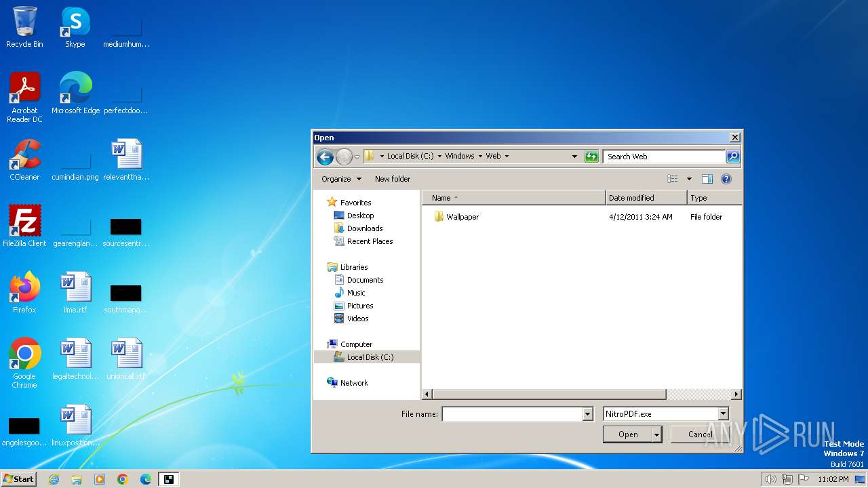Expand Local Disk (C:) breadcrumb arrow

[x=439, y=156]
